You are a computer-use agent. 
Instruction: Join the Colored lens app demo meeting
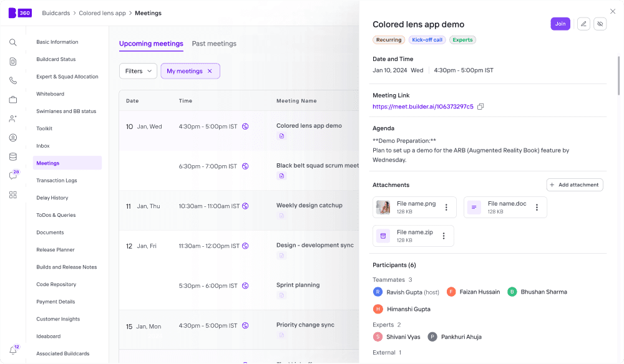tap(560, 24)
